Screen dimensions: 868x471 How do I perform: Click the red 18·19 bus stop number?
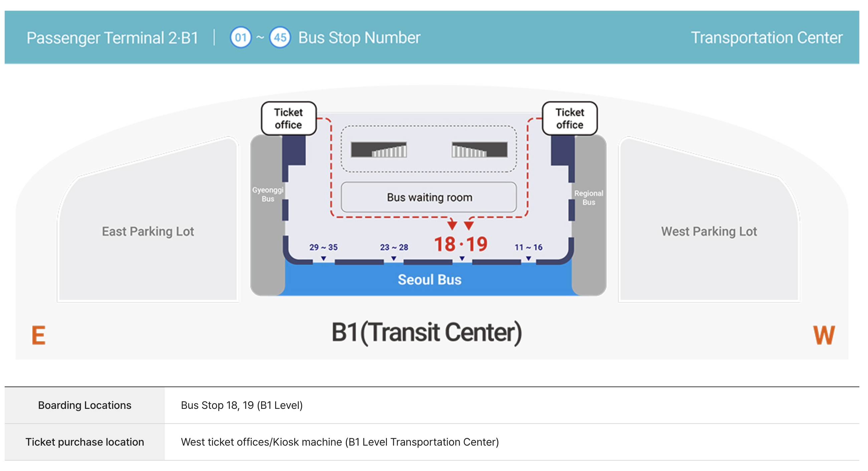click(461, 244)
